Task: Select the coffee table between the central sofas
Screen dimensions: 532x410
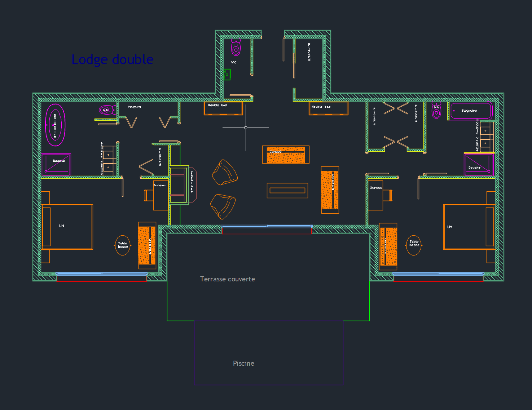Action: pyautogui.click(x=287, y=191)
